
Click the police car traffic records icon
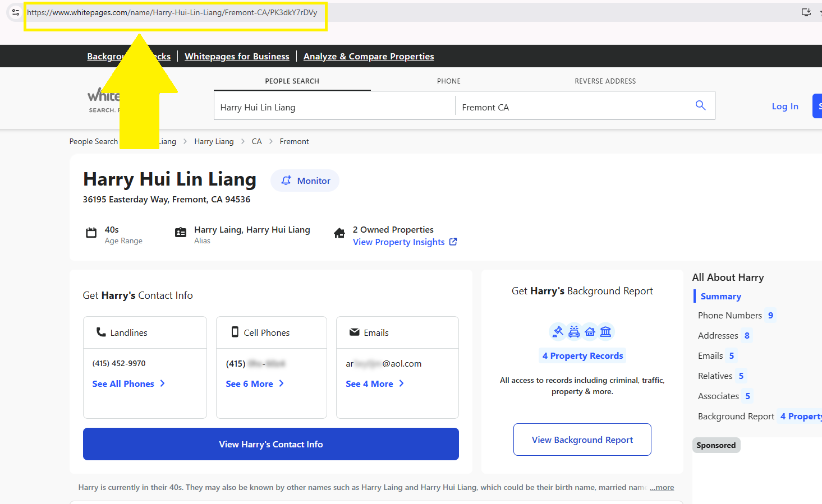(x=574, y=332)
